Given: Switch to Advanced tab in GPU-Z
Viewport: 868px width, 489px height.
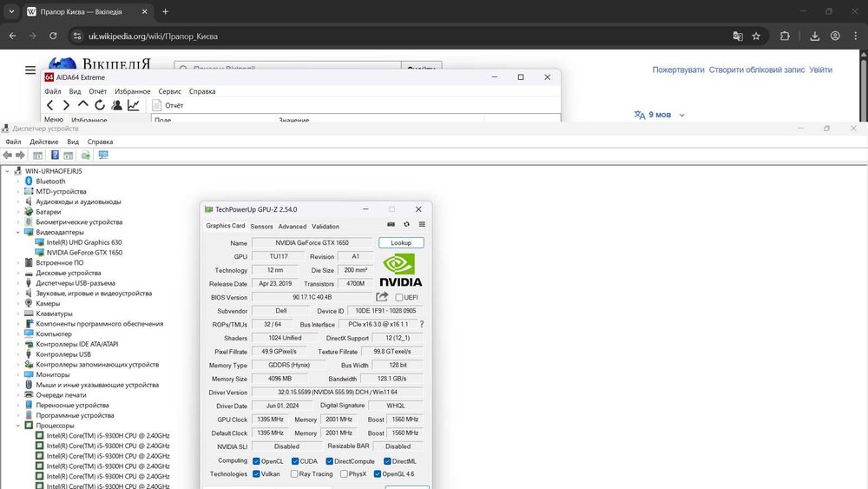Looking at the screenshot, I should point(293,226).
